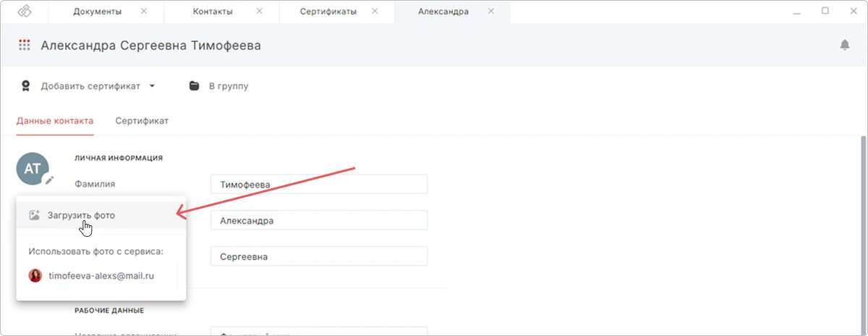Screen dimensions: 868x336
Task: Click the В группу button
Action: pyautogui.click(x=218, y=86)
